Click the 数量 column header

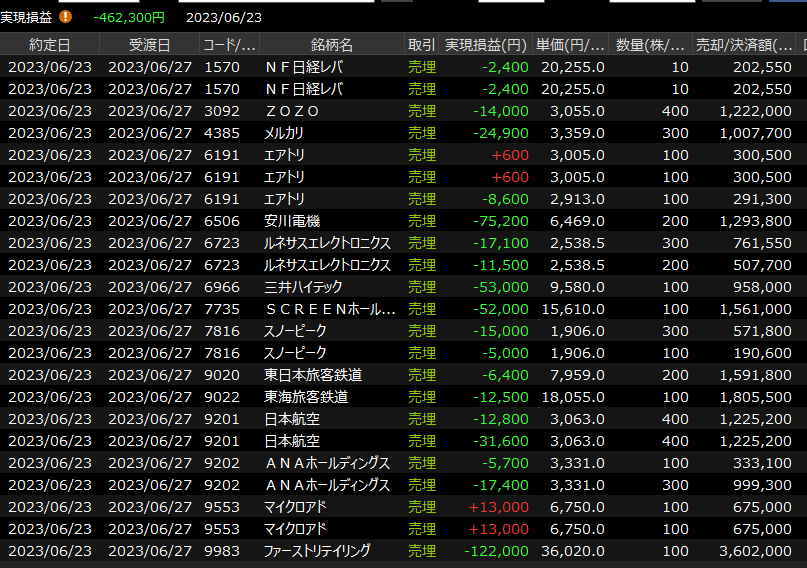[x=651, y=45]
